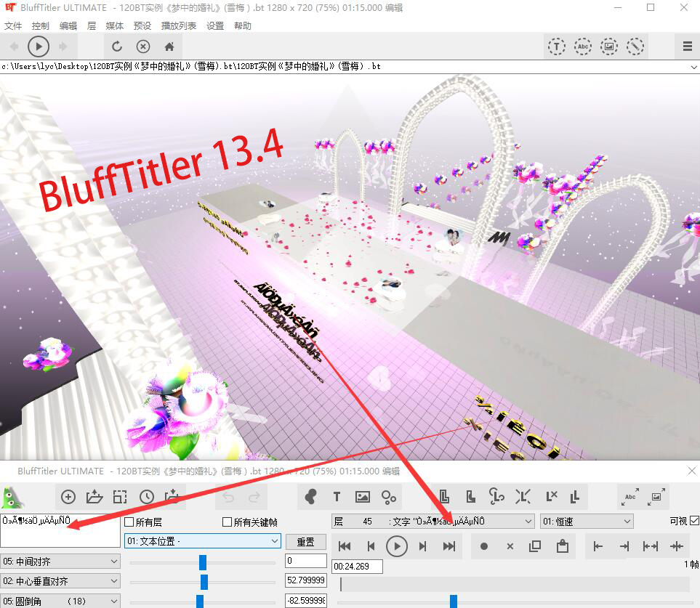
Task: Click the add (circled plus) icon
Action: (x=68, y=496)
